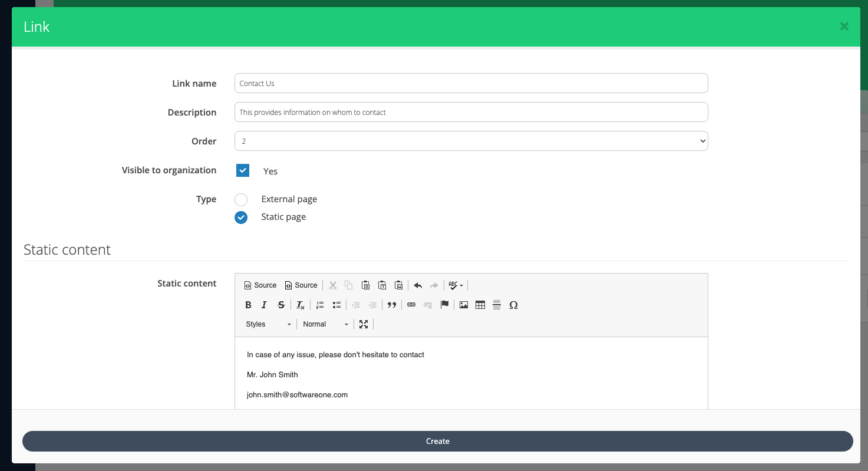The image size is (868, 471).
Task: Select the Static page radio option
Action: point(241,218)
